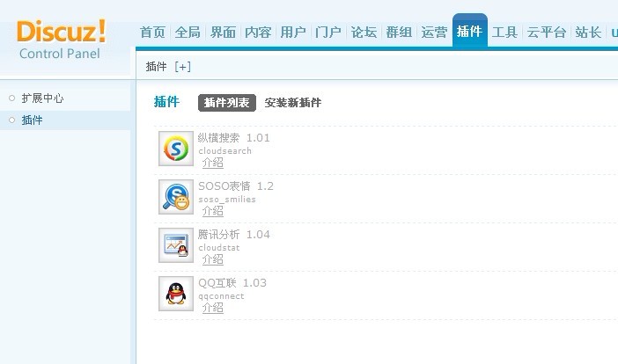Click the [+] add shortcut link

pyautogui.click(x=182, y=67)
